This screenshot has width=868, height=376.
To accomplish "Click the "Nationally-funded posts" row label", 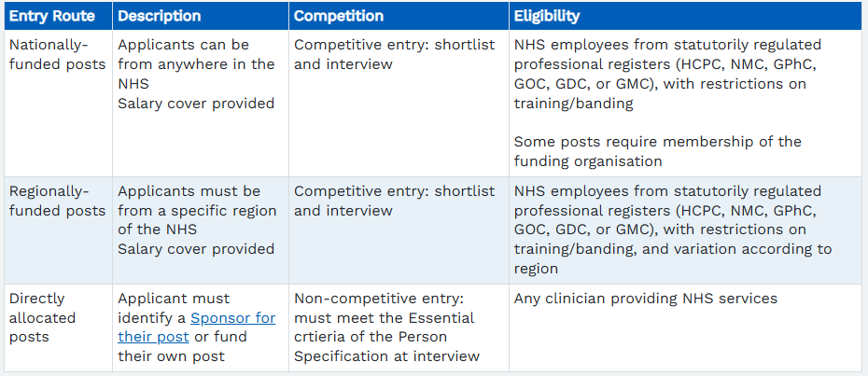I will click(x=57, y=54).
